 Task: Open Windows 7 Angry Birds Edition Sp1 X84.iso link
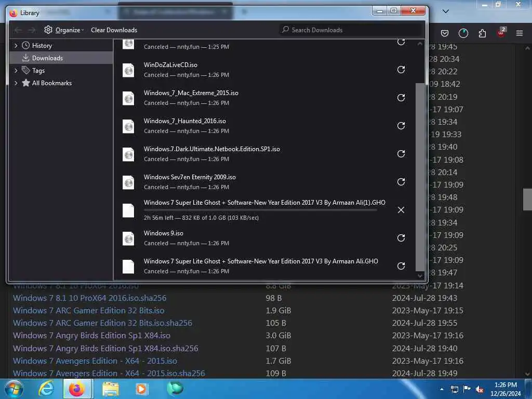coord(91,336)
